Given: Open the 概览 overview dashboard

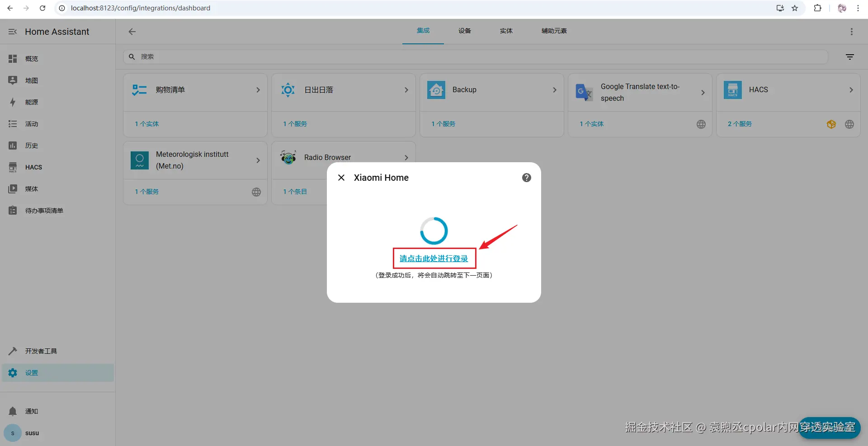Looking at the screenshot, I should [x=57, y=59].
